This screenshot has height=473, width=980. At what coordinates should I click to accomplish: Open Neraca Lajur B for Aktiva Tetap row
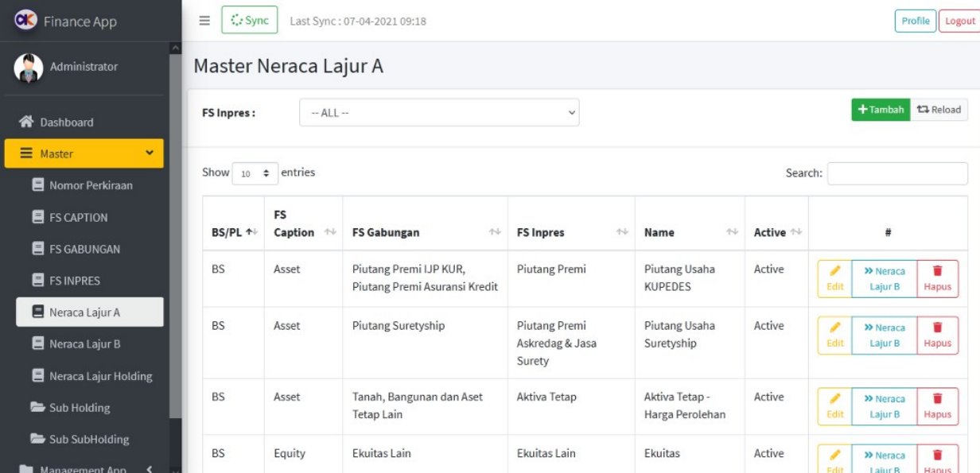[884, 406]
